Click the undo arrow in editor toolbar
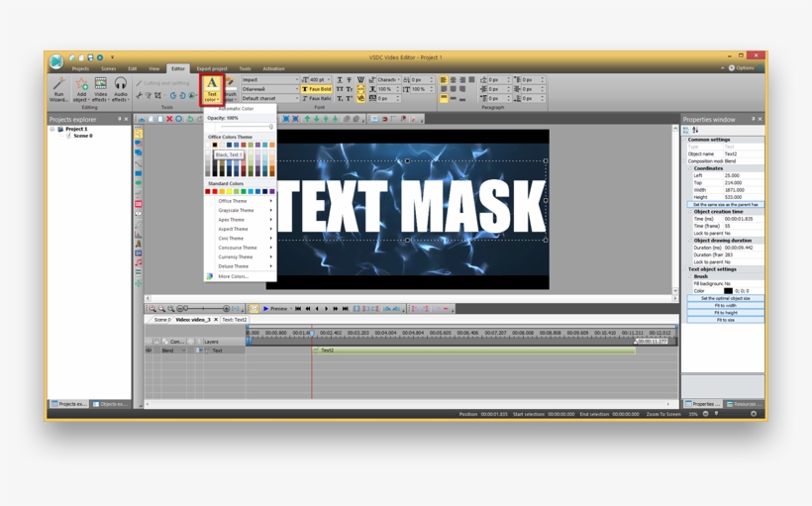Viewport: 812px width, 506px height. tap(190, 119)
